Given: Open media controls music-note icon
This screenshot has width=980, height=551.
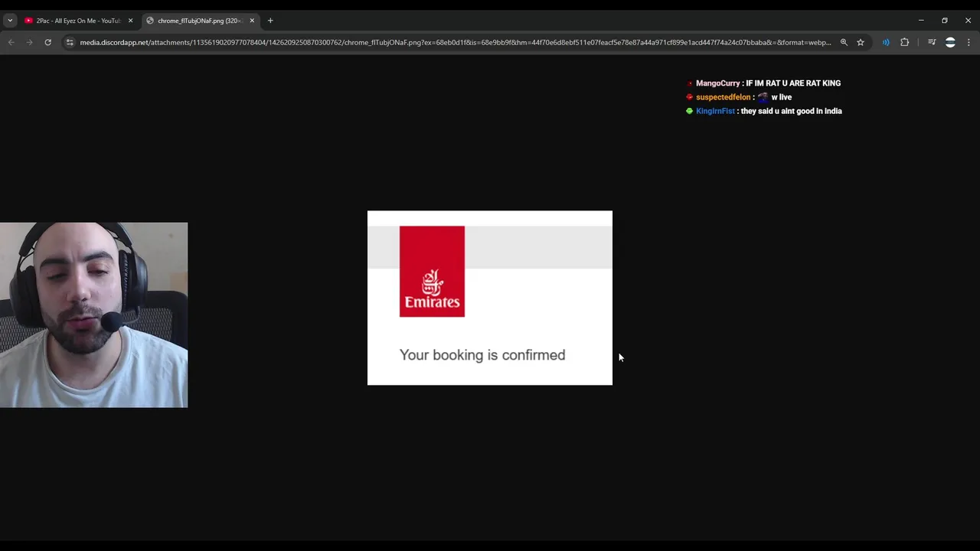Looking at the screenshot, I should tap(932, 42).
